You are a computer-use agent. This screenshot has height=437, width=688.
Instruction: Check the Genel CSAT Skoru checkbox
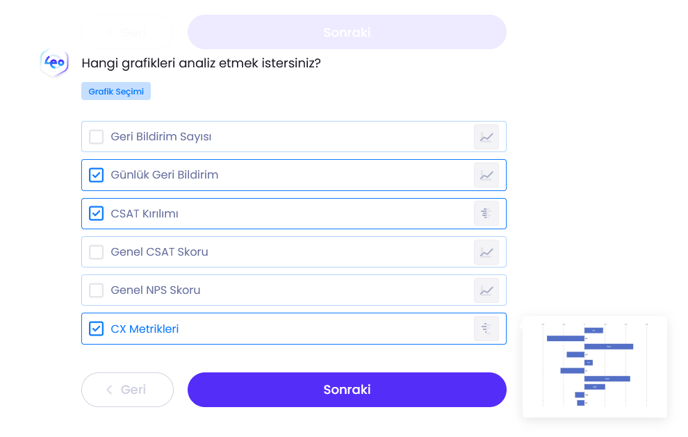(96, 252)
